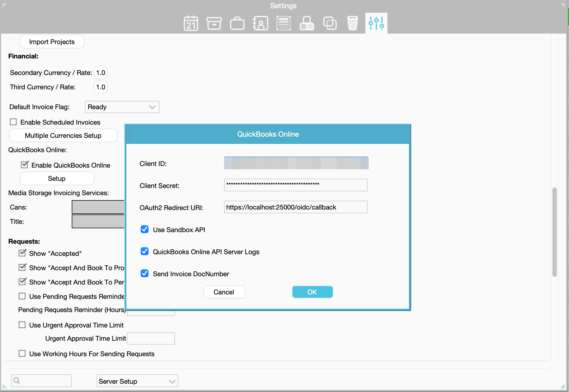Enable Scheduled Invoices checkbox
This screenshot has height=392, width=569.
pos(13,122)
